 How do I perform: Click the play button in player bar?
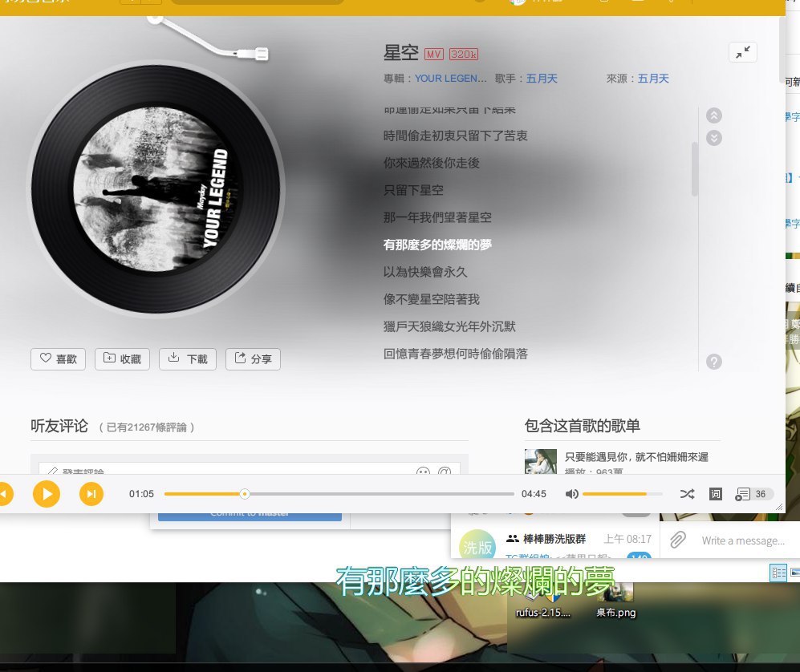click(47, 494)
